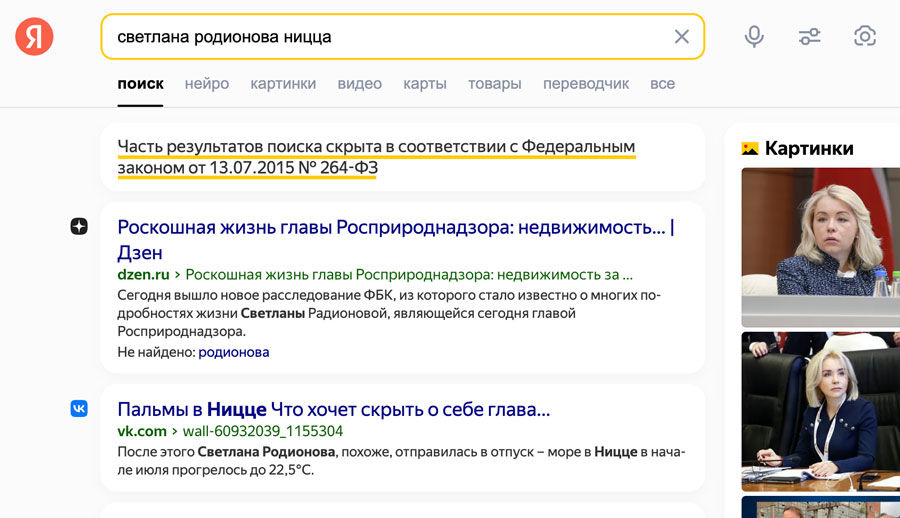900x518 pixels.
Task: Start voice search with the microphone icon
Action: pos(754,37)
